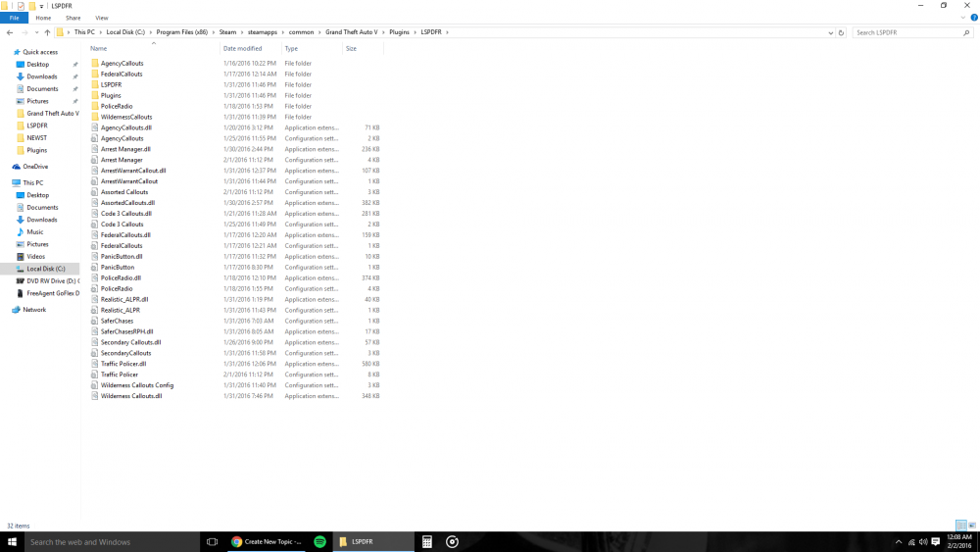Open the chevron after LSPDFR breadcrumb
980x552 pixels.
pyautogui.click(x=448, y=32)
